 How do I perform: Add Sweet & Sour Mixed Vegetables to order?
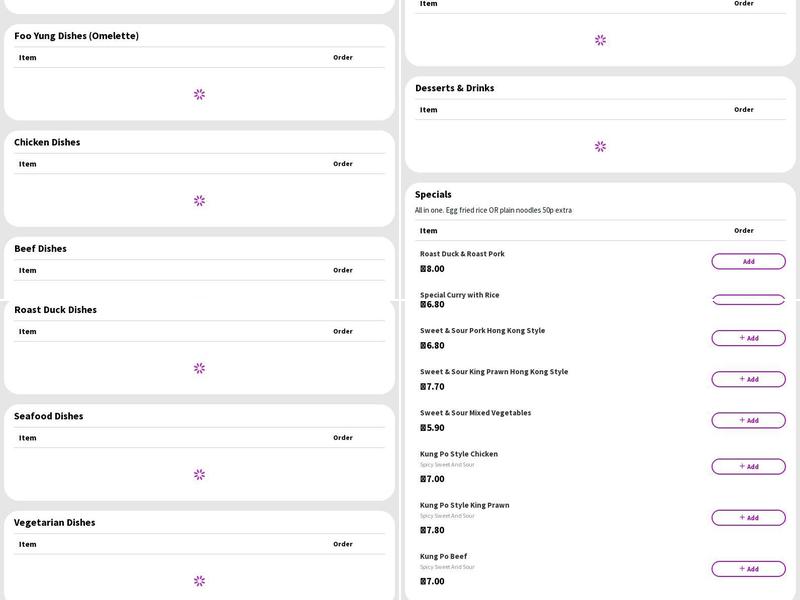[748, 420]
